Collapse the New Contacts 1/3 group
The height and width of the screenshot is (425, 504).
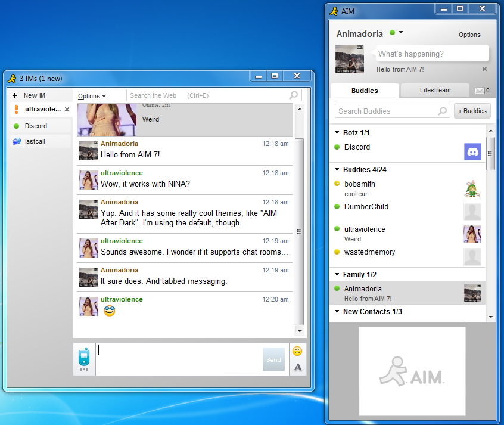(x=337, y=311)
